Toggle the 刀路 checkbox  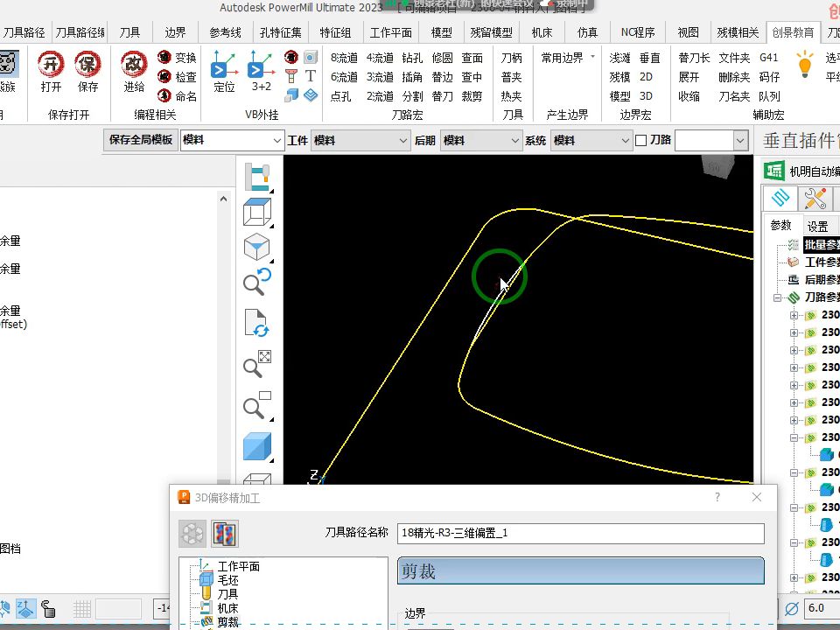[x=640, y=140]
